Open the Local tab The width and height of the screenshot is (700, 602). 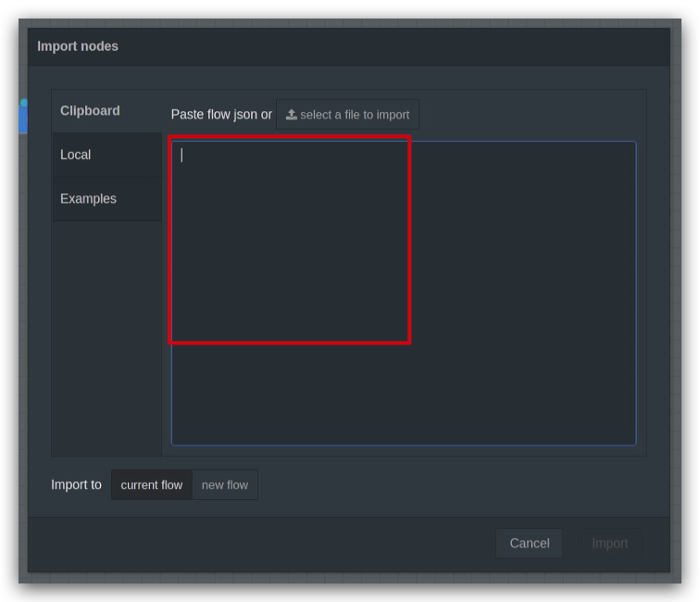click(106, 155)
